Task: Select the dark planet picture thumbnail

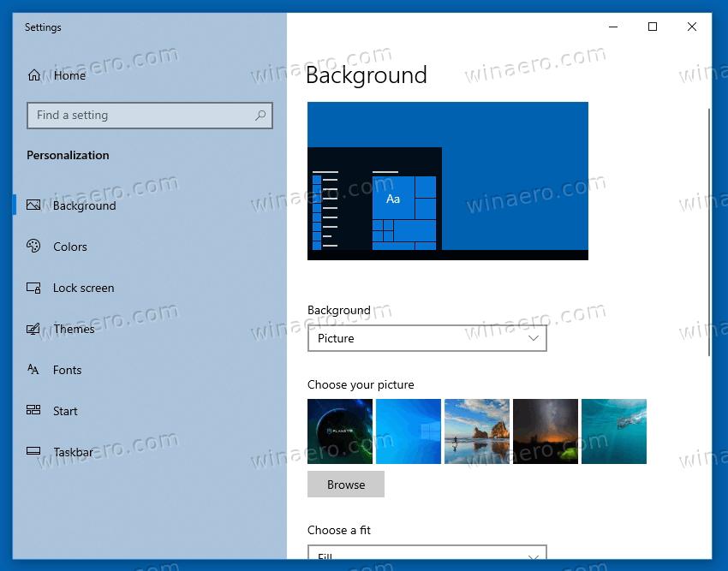Action: [x=340, y=431]
